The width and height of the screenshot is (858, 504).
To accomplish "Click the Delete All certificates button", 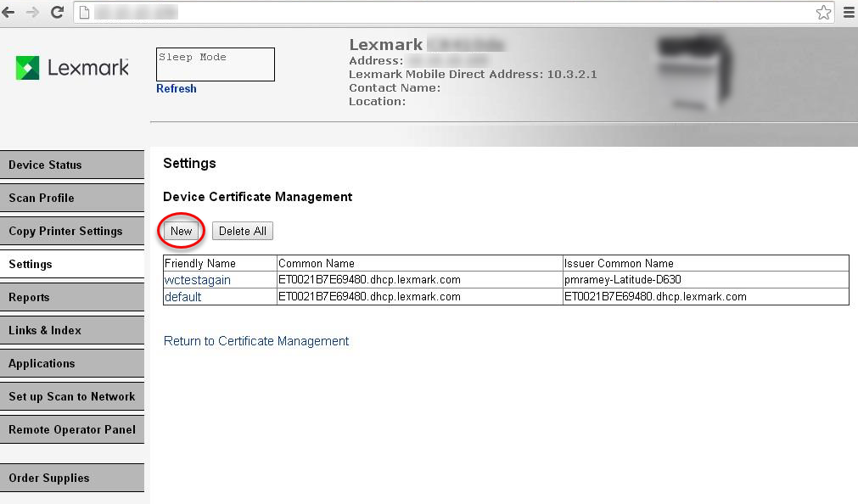I will pos(243,231).
